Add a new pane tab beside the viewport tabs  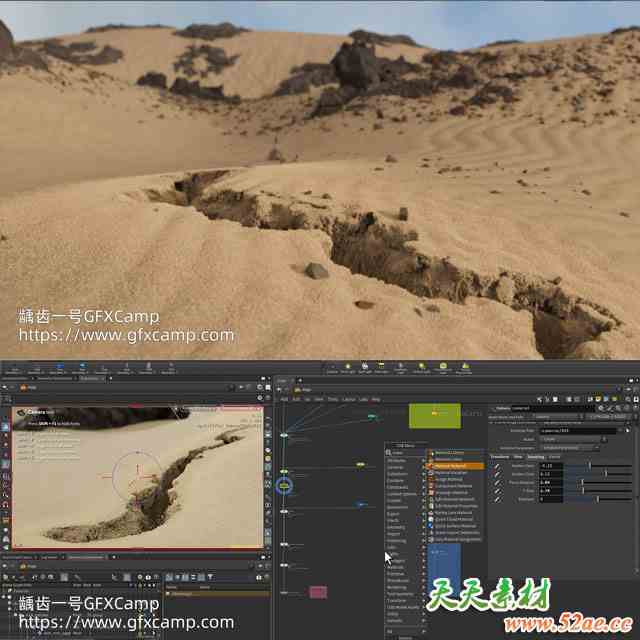click(110, 378)
